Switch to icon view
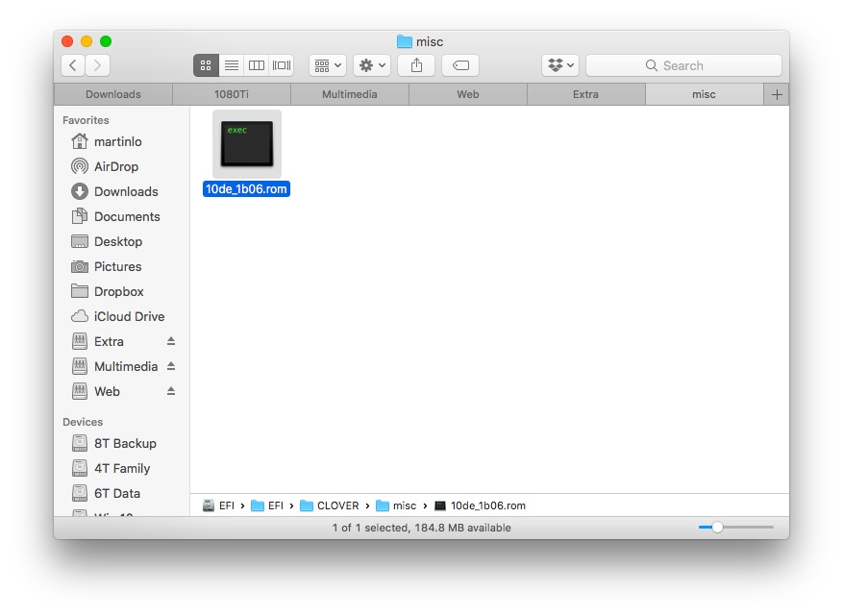 [206, 65]
